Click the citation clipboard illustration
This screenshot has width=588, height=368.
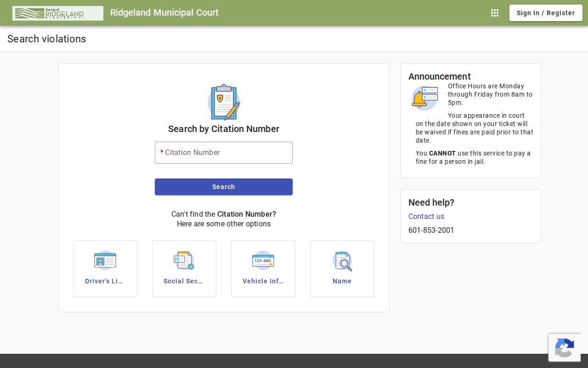[224, 102]
